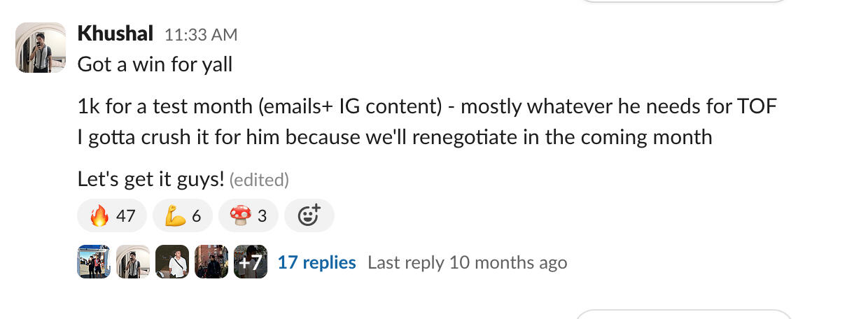Toggle the fire reaction with 47
The height and width of the screenshot is (319, 868).
click(112, 216)
